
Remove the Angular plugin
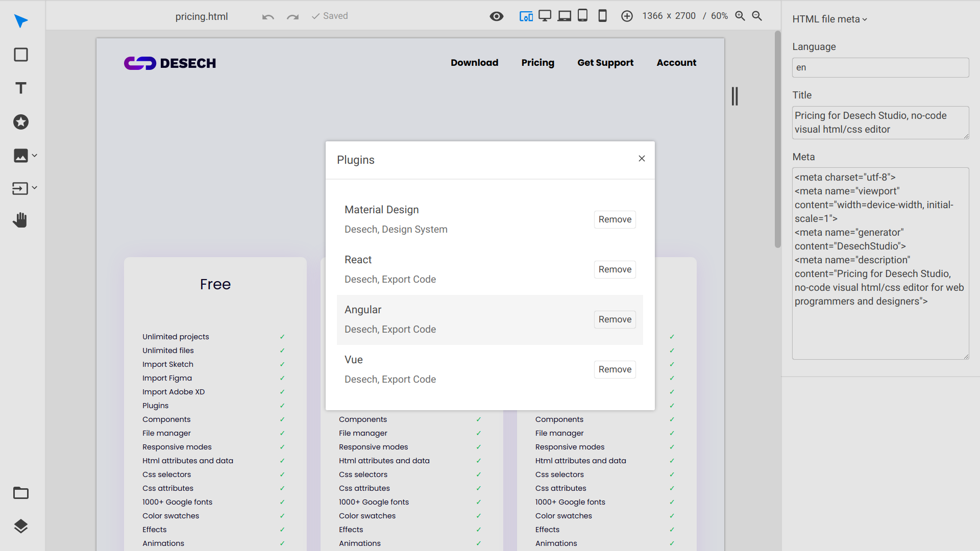[615, 319]
